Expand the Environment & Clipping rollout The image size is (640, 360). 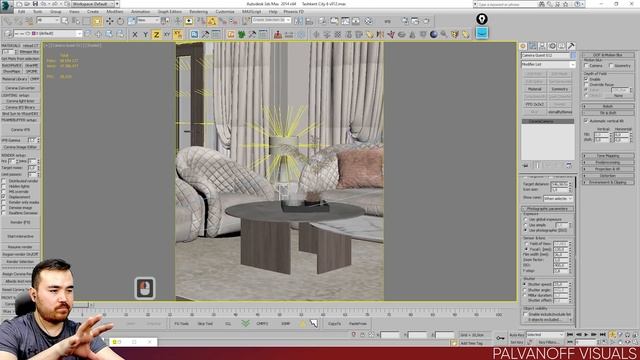(x=608, y=182)
